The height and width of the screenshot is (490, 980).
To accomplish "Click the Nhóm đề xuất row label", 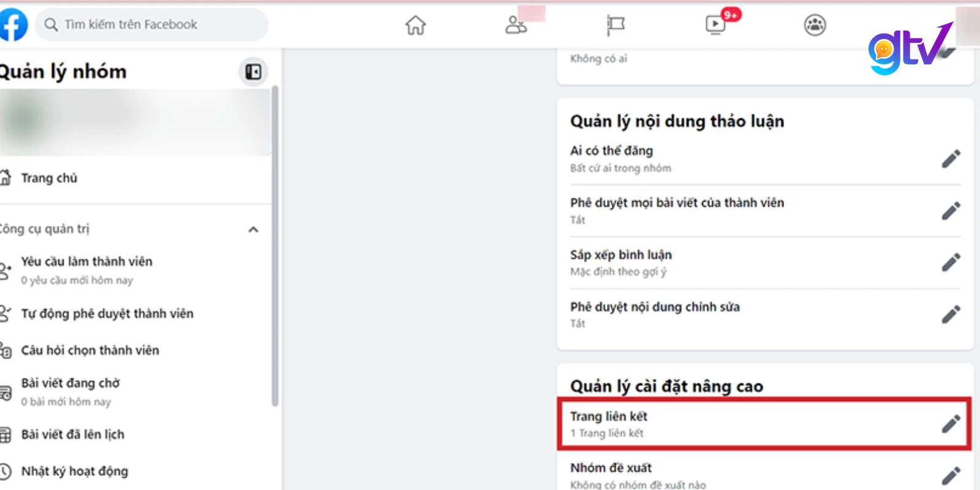I will [x=611, y=468].
